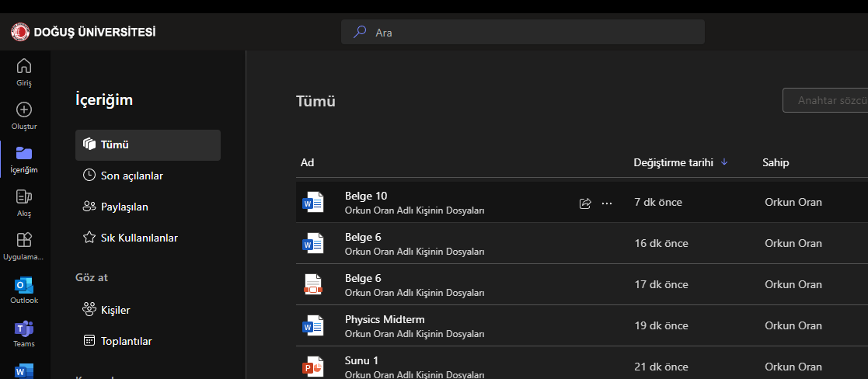Viewport: 868px width, 379px height.
Task: Click '19 dk önce' date cell
Action: 661,325
